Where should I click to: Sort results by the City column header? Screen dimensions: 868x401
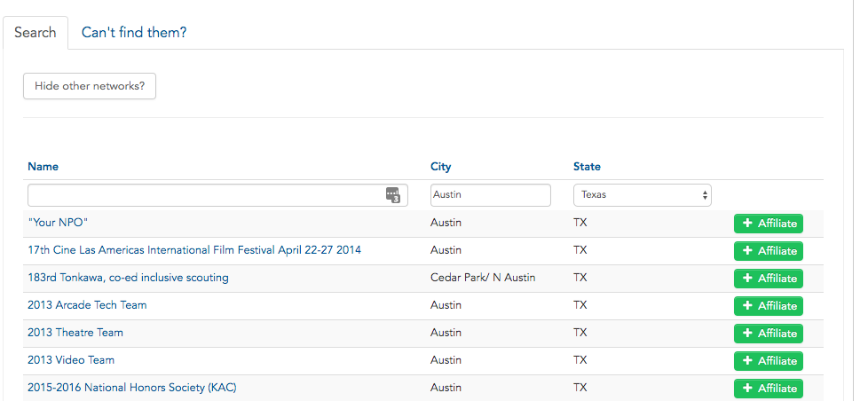(x=440, y=167)
